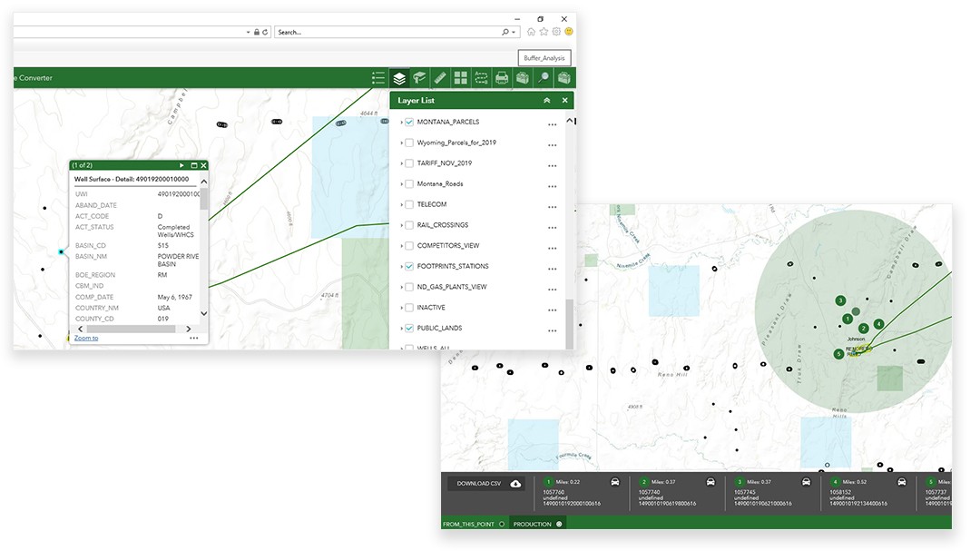Enable the TELECOM layer checkbox
Screen dimensions: 980x551
click(409, 204)
